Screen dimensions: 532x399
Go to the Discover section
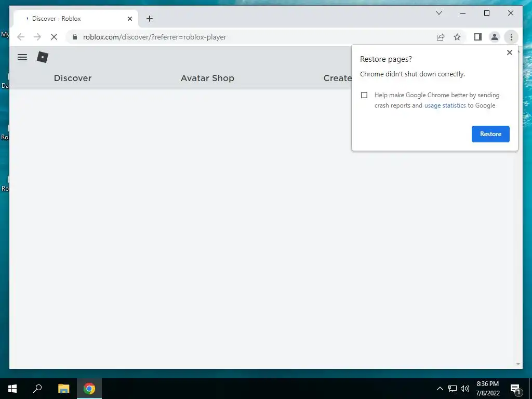pos(73,78)
